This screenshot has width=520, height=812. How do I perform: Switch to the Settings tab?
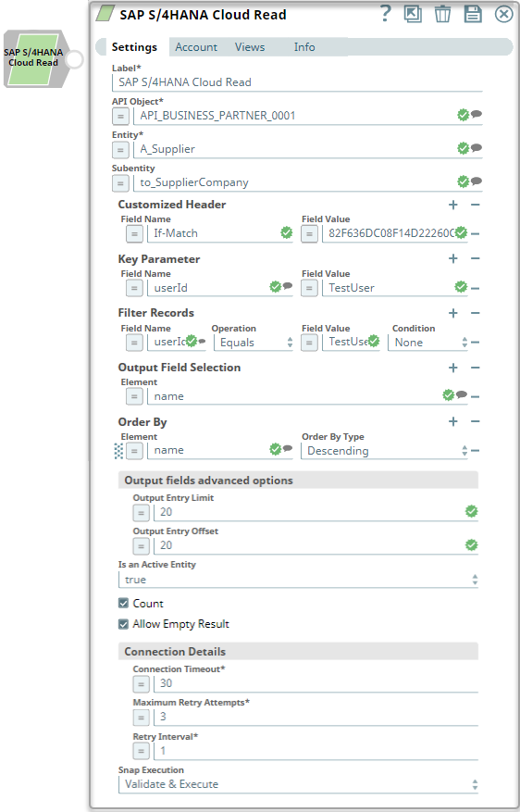click(x=134, y=47)
